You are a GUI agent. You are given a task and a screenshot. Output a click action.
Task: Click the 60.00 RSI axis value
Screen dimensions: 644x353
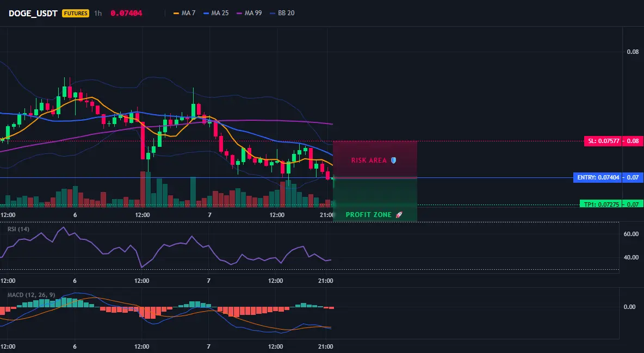631,234
